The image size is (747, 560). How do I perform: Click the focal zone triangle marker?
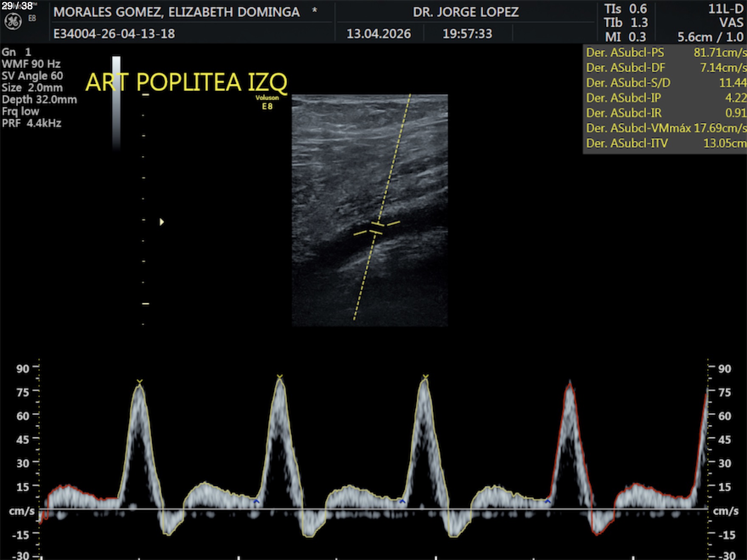[x=162, y=222]
